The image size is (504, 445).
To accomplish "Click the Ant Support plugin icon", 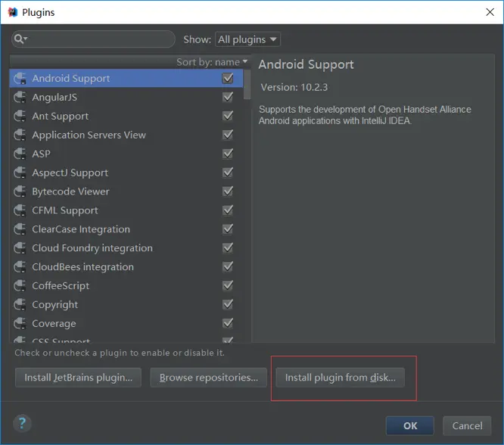I will tap(20, 116).
